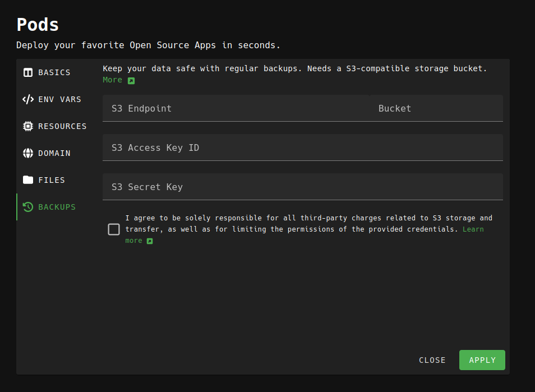Screen dimensions: 535x392
Task: Switch to the ENV VARS tab
Action: (x=59, y=99)
